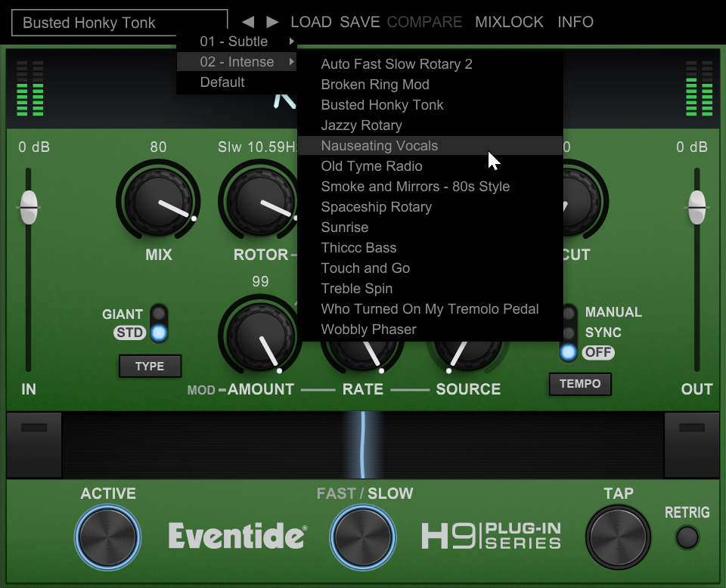The image size is (726, 588).
Task: Choose the Default preset entry
Action: point(237,82)
